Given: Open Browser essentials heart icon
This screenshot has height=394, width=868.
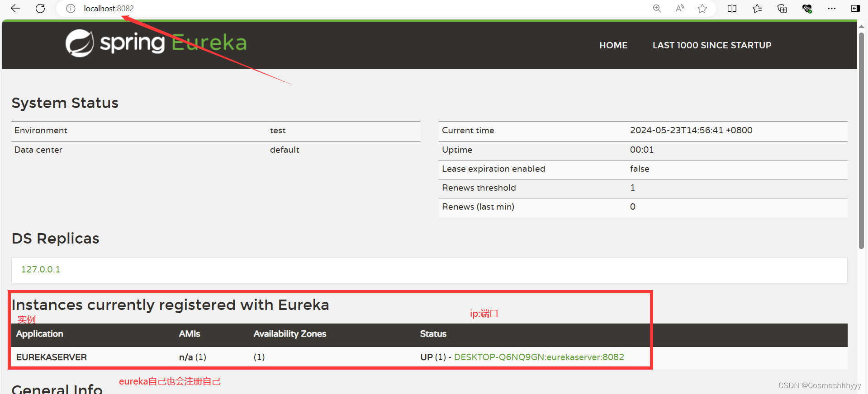Looking at the screenshot, I should [807, 9].
